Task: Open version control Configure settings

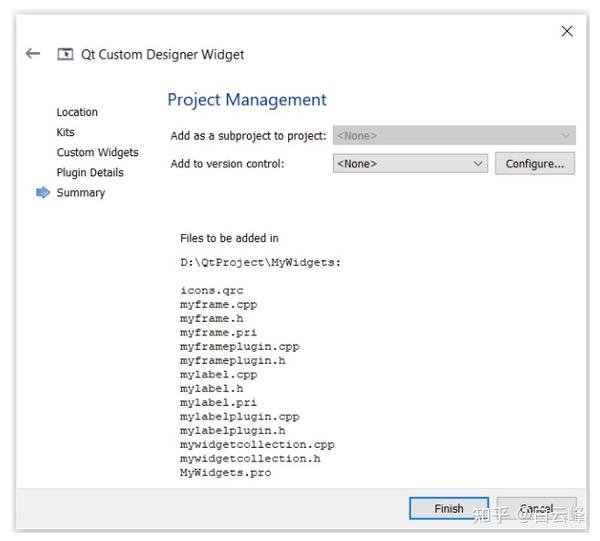Action: pyautogui.click(x=534, y=163)
